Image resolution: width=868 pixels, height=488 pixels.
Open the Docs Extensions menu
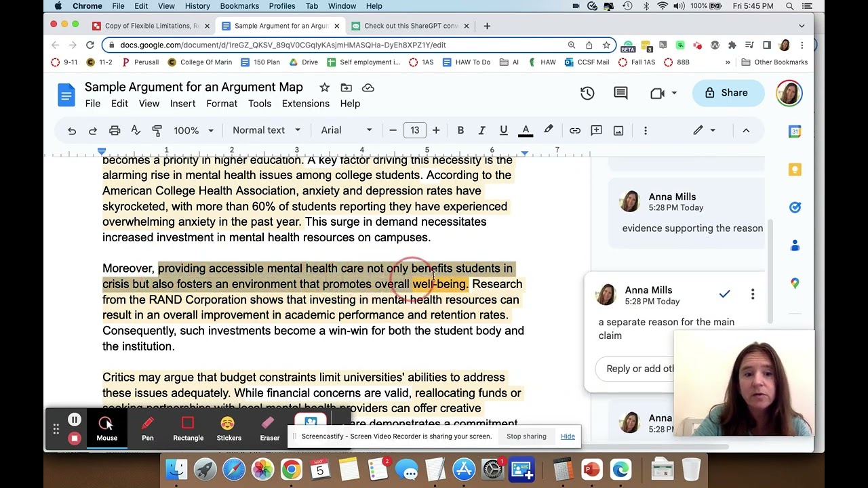[x=306, y=104]
